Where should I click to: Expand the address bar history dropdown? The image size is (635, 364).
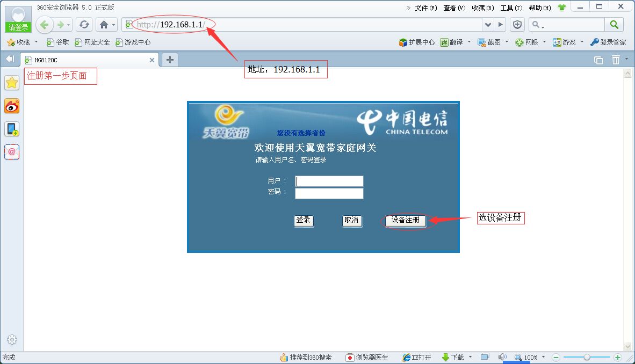click(x=488, y=25)
